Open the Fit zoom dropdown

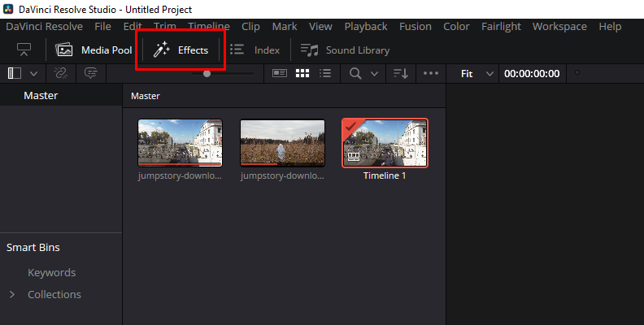[x=476, y=73]
